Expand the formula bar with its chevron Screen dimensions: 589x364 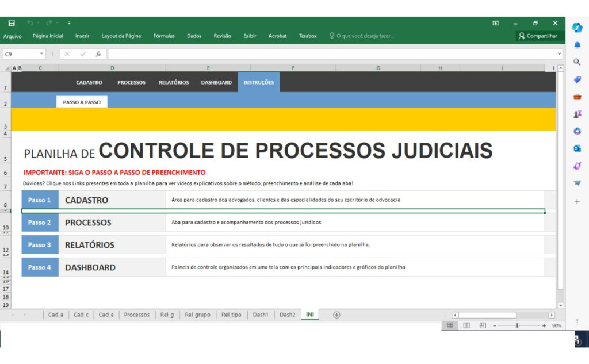(x=560, y=53)
